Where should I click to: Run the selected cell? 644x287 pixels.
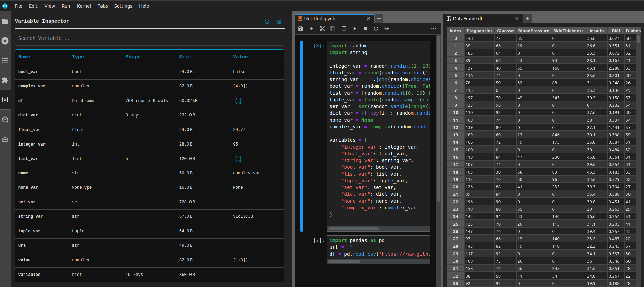[355, 29]
